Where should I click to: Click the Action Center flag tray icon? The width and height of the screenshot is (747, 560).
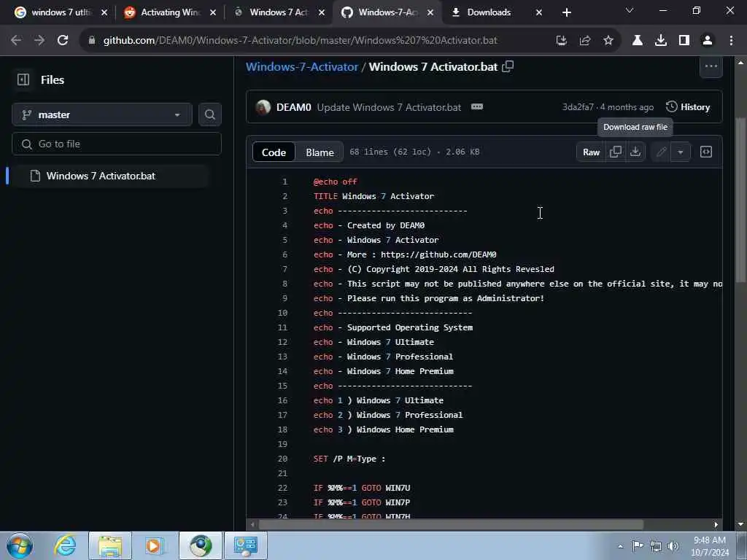point(638,546)
